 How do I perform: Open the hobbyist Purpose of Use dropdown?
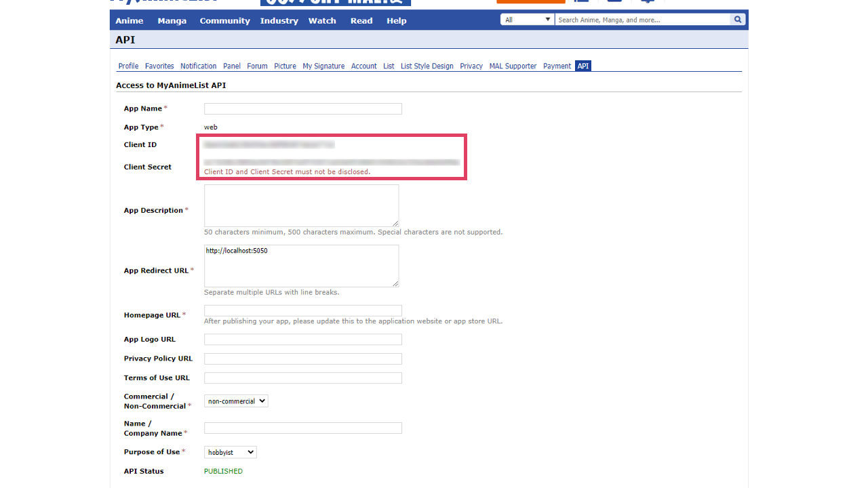point(231,452)
